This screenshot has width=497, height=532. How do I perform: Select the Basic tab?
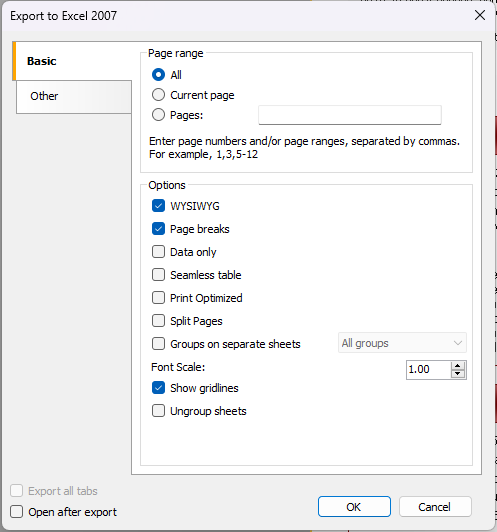[72, 61]
